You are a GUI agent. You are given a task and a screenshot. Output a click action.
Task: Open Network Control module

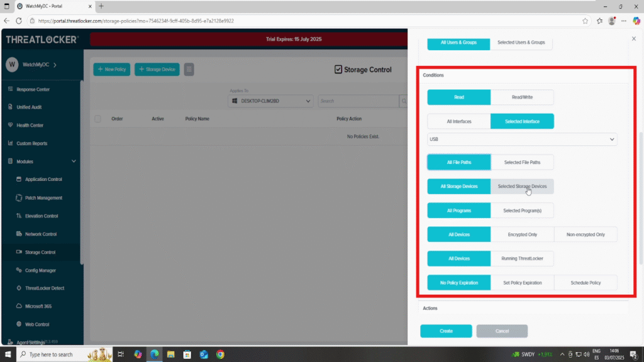pyautogui.click(x=41, y=234)
